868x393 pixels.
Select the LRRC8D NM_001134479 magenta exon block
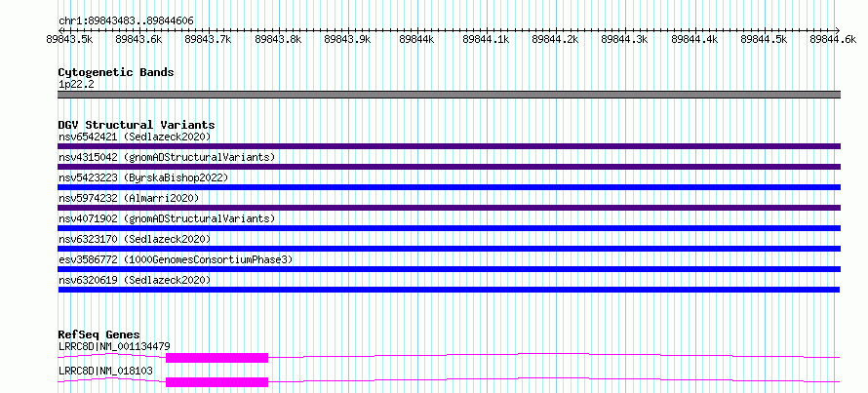click(217, 358)
